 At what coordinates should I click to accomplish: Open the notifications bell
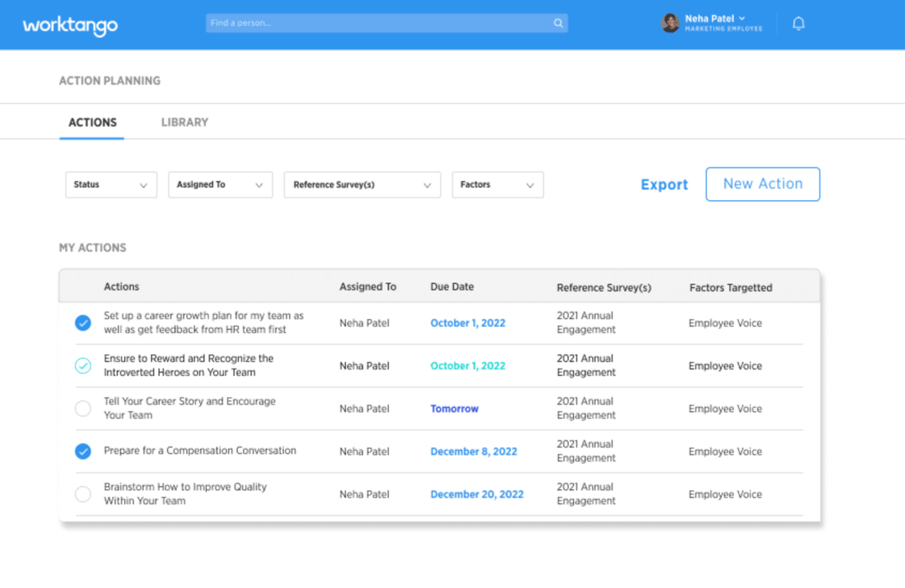coord(798,23)
